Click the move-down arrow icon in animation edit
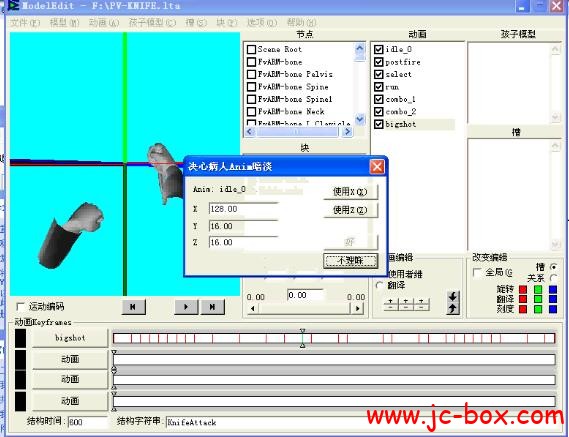Image resolution: width=569 pixels, height=437 pixels. click(453, 297)
